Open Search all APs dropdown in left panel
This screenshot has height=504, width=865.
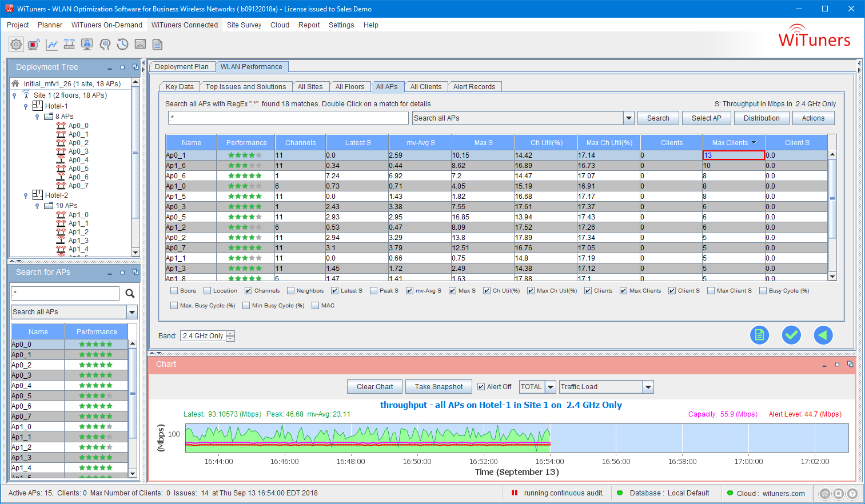[x=132, y=312]
